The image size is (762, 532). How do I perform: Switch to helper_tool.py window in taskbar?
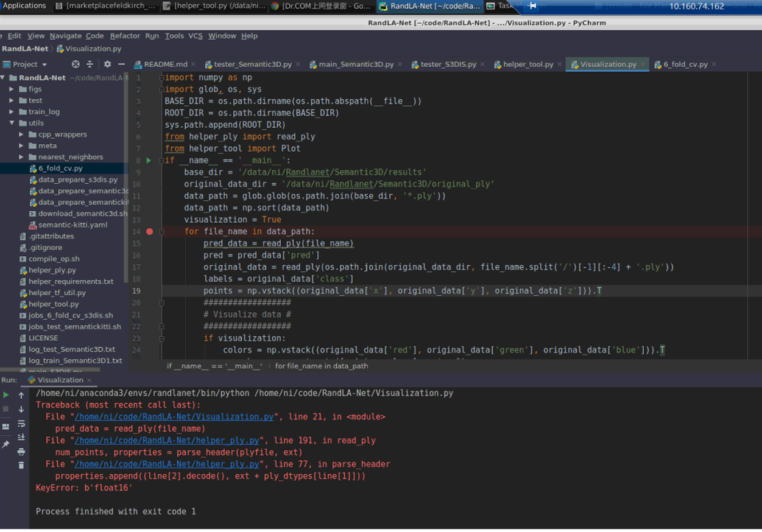[x=214, y=6]
